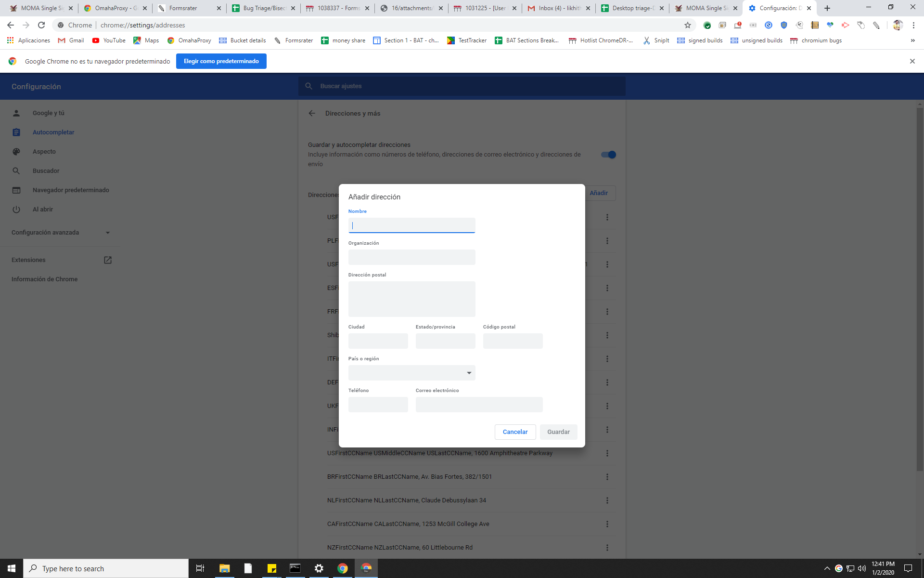
Task: Toggle Guardar y autocompletar direcciones switch
Action: [608, 155]
